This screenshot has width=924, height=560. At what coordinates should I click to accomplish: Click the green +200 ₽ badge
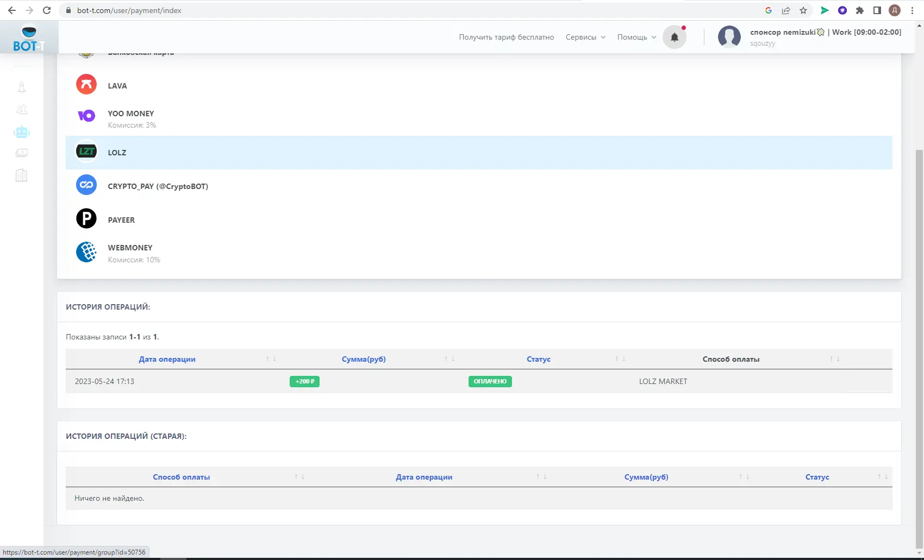(x=304, y=381)
